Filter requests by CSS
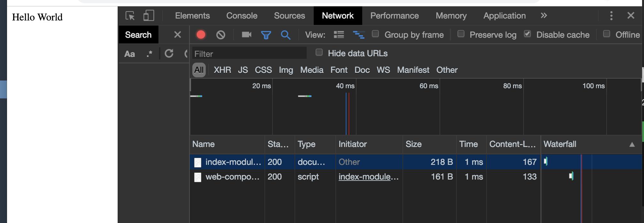This screenshot has height=223, width=644. coord(263,70)
